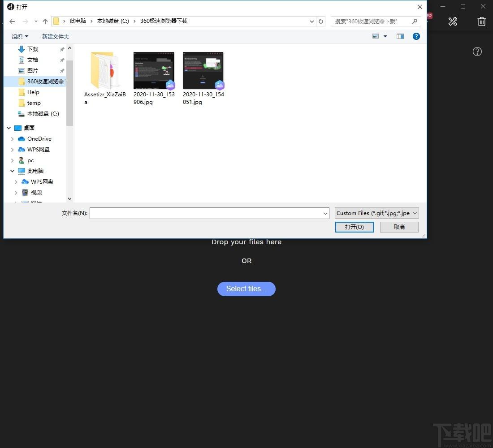This screenshot has width=493, height=448.
Task: Click 本地磁盘 (C:) in the breadcrumb
Action: [113, 21]
